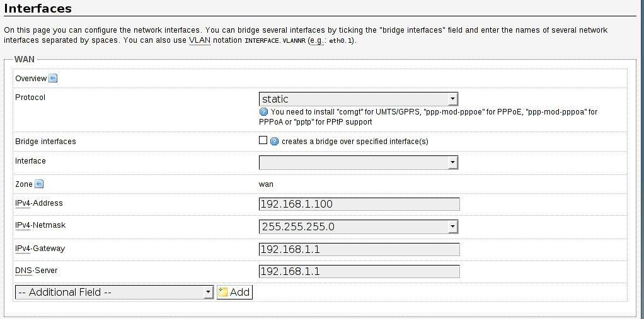Click the arrow icon next to Zone
The width and height of the screenshot is (644, 319).
(39, 184)
